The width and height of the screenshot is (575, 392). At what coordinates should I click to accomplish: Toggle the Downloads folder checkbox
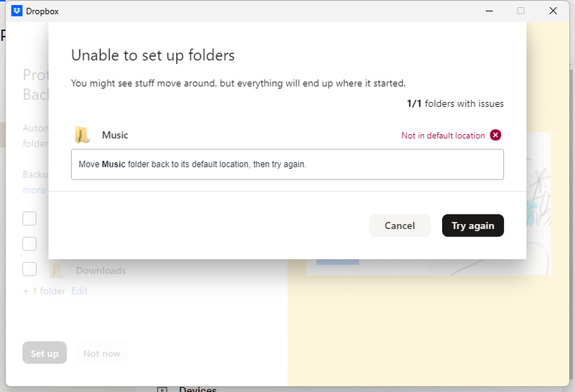(x=29, y=269)
